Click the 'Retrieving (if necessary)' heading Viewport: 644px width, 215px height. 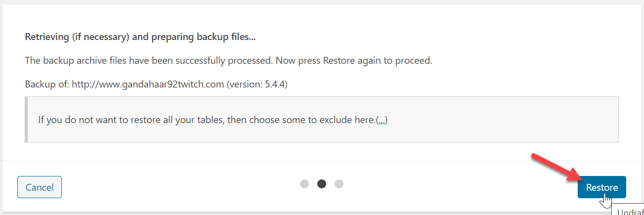pyautogui.click(x=143, y=37)
